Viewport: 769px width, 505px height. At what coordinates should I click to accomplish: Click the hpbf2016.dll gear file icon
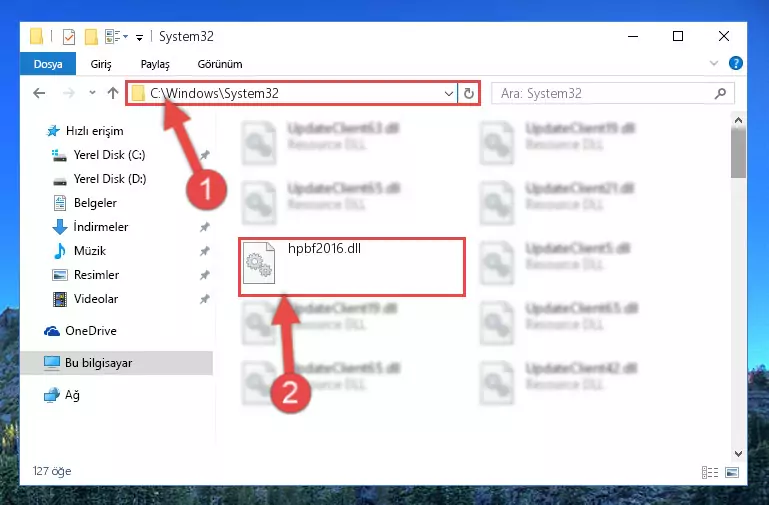259,263
